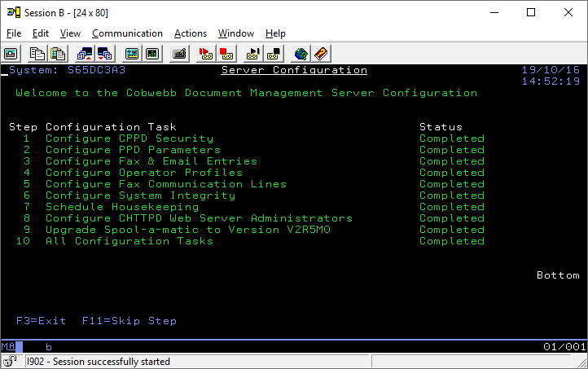Screen dimensions: 588x369
Task: Click the Completed status for All Configuration Tasks
Action: point(452,241)
